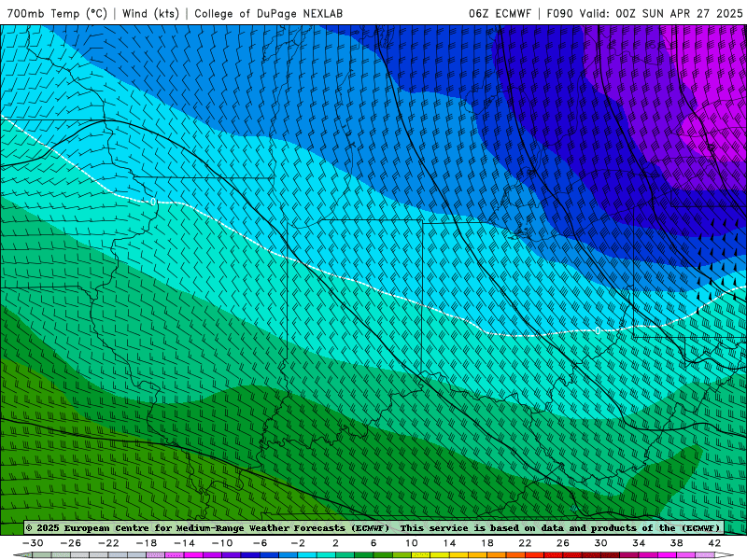Image resolution: width=747 pixels, height=560 pixels.
Task: Click the '-26' color scale label
Action: [71, 543]
